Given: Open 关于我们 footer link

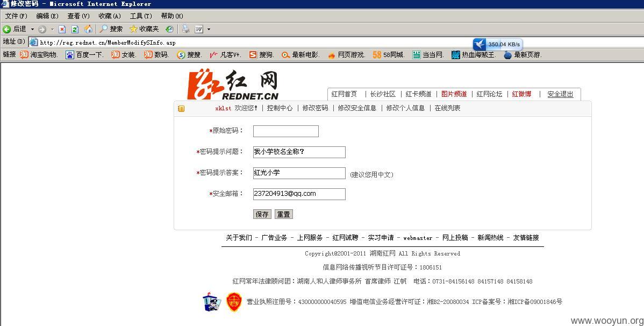Looking at the screenshot, I should 239,238.
